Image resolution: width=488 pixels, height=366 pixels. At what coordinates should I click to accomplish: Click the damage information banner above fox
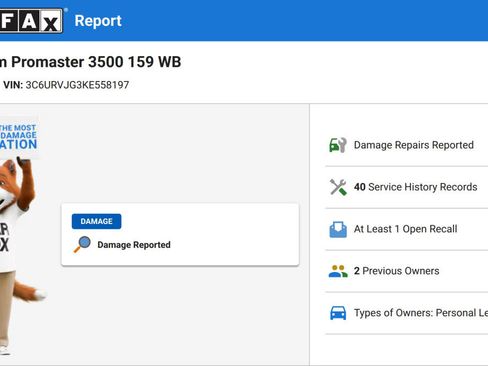point(19,137)
